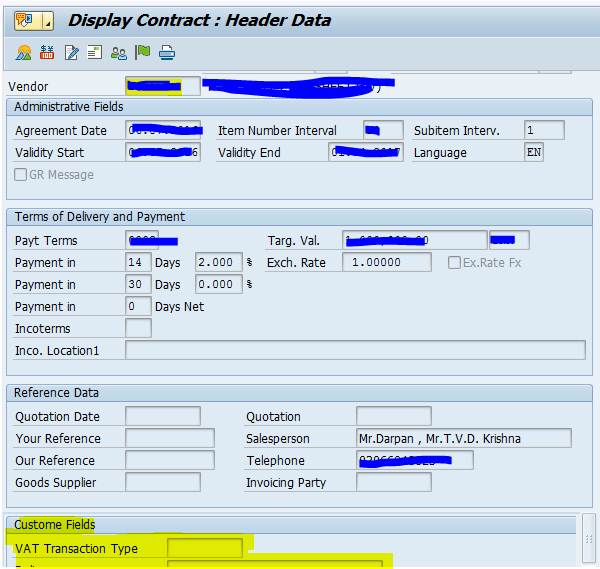600x569 pixels.
Task: Click the VAT Transaction Type field
Action: point(205,548)
